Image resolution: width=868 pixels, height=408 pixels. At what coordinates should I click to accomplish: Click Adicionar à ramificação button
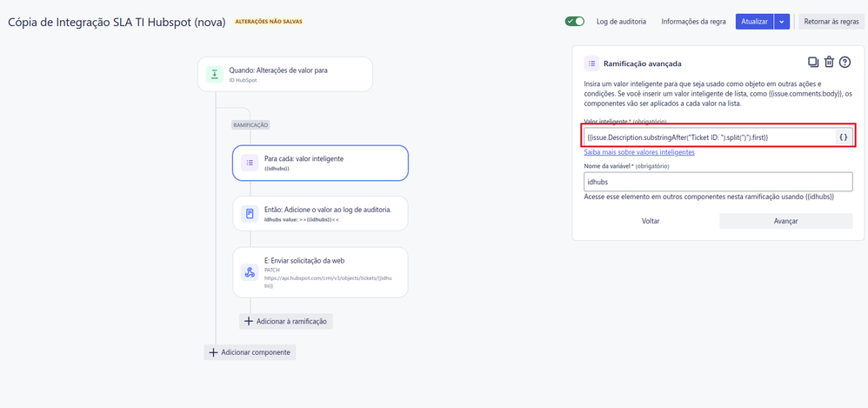(x=285, y=321)
